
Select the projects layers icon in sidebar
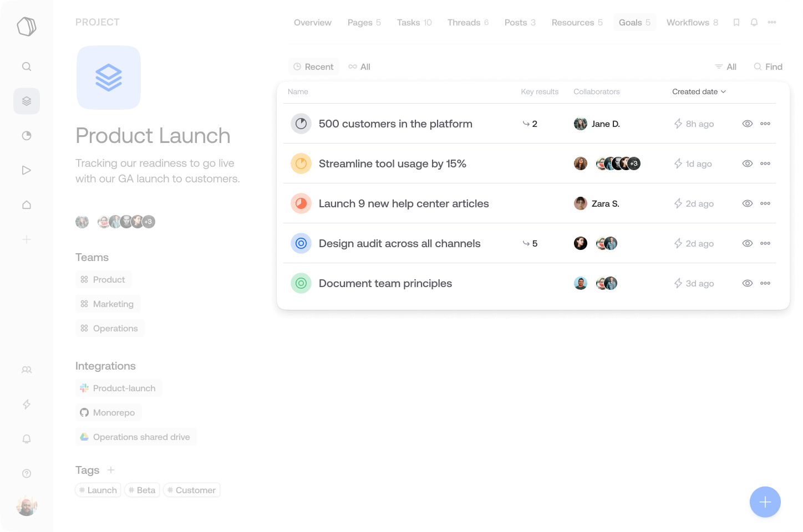coord(27,101)
